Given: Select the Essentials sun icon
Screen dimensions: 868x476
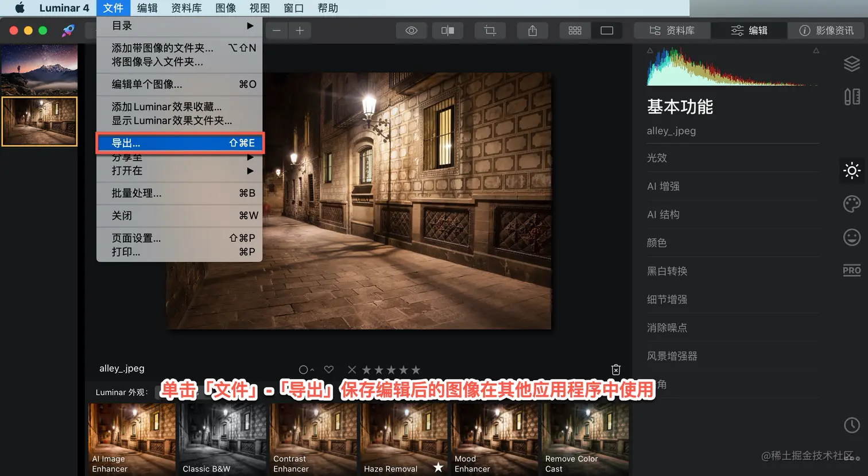Looking at the screenshot, I should coord(852,171).
